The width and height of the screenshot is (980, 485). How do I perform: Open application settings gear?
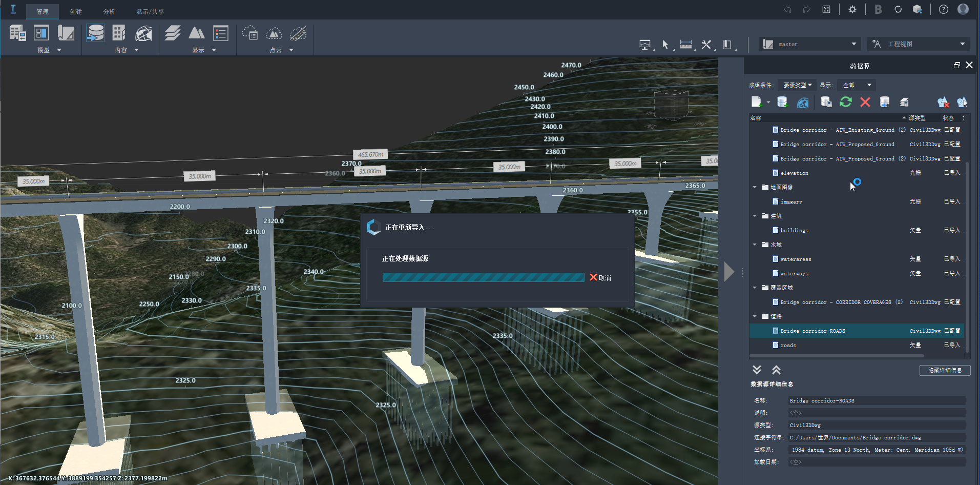point(852,9)
